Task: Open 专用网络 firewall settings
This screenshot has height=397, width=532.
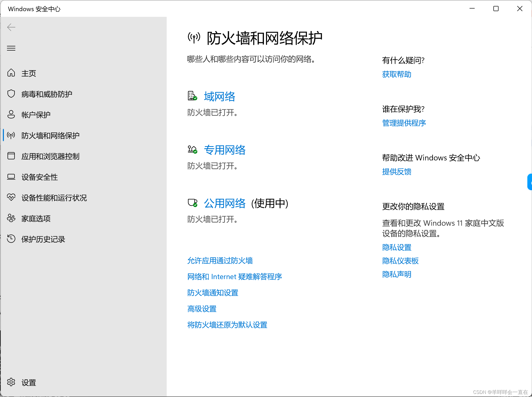Action: point(225,150)
